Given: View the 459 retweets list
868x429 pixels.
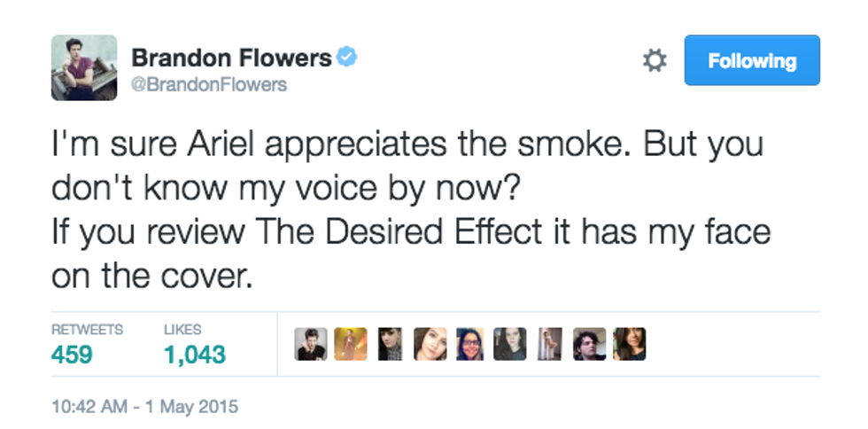Looking at the screenshot, I should [x=72, y=355].
